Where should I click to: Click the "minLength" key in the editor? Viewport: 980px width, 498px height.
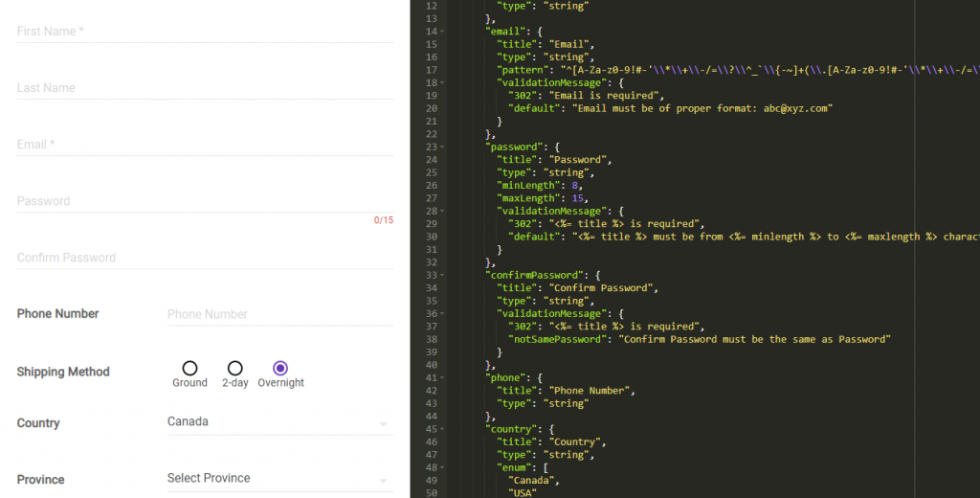coord(528,185)
